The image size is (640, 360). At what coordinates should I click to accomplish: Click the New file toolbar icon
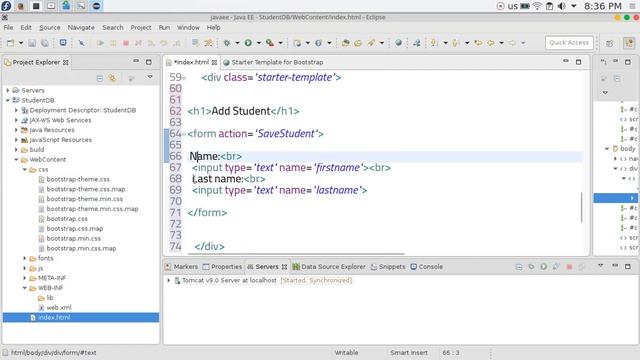click(10, 43)
